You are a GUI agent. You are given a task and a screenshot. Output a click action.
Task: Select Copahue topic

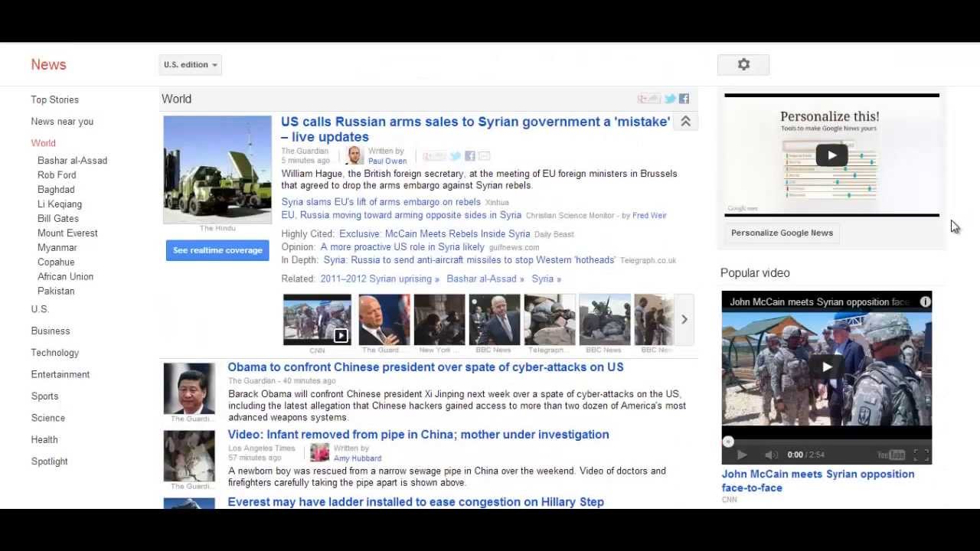(x=56, y=262)
